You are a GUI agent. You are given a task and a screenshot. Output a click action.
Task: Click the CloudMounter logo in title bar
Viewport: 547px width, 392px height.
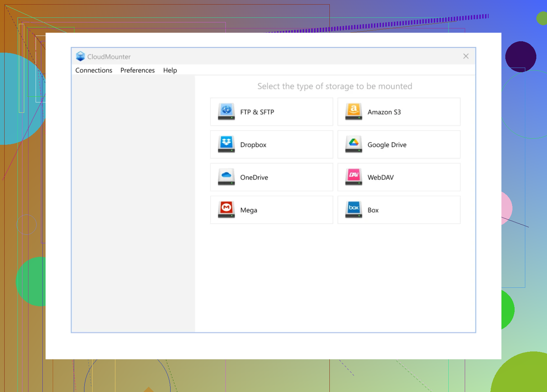(80, 56)
